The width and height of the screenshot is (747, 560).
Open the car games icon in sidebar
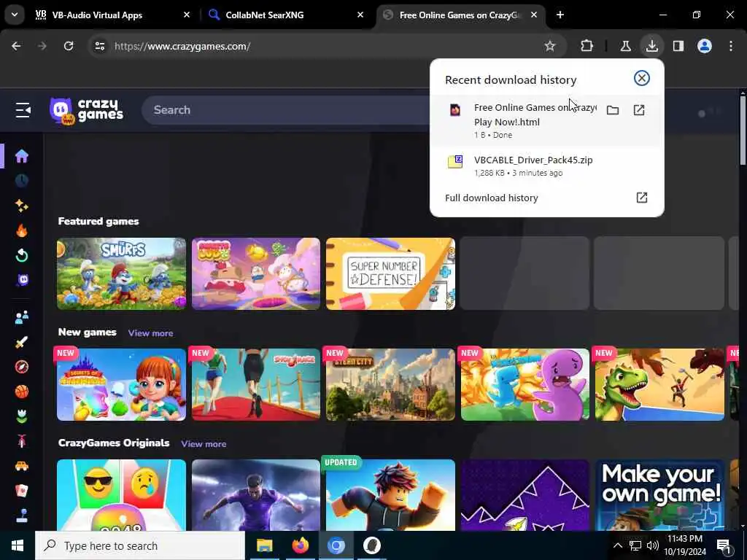(x=21, y=466)
